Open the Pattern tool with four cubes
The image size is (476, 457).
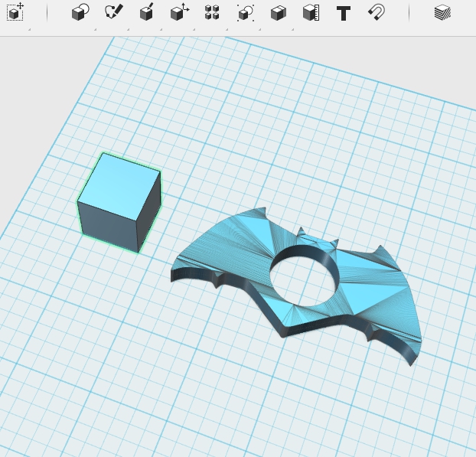[212, 12]
